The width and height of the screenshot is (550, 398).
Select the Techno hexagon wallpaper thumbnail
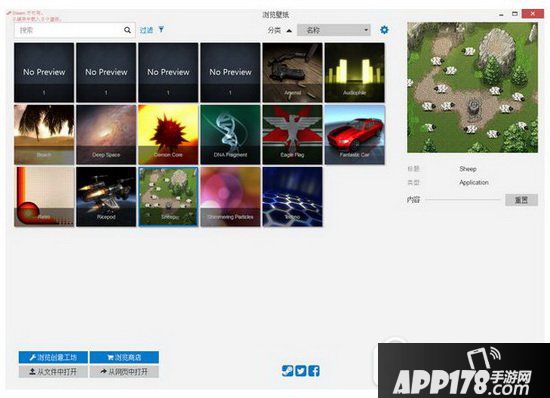point(292,197)
